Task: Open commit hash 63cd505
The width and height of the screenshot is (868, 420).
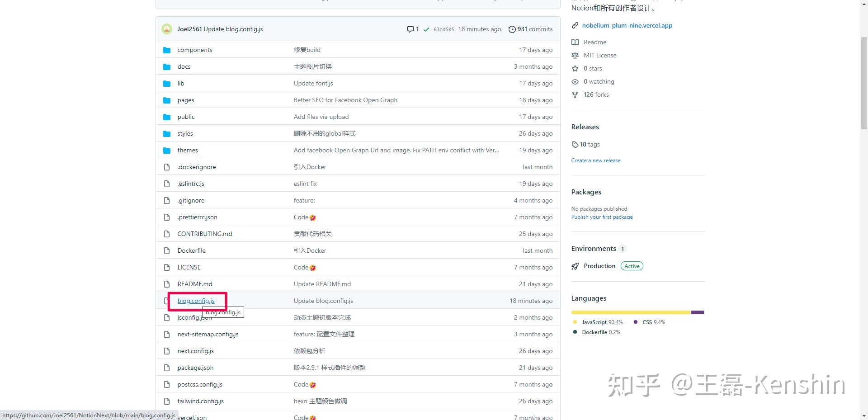Action: pos(443,29)
